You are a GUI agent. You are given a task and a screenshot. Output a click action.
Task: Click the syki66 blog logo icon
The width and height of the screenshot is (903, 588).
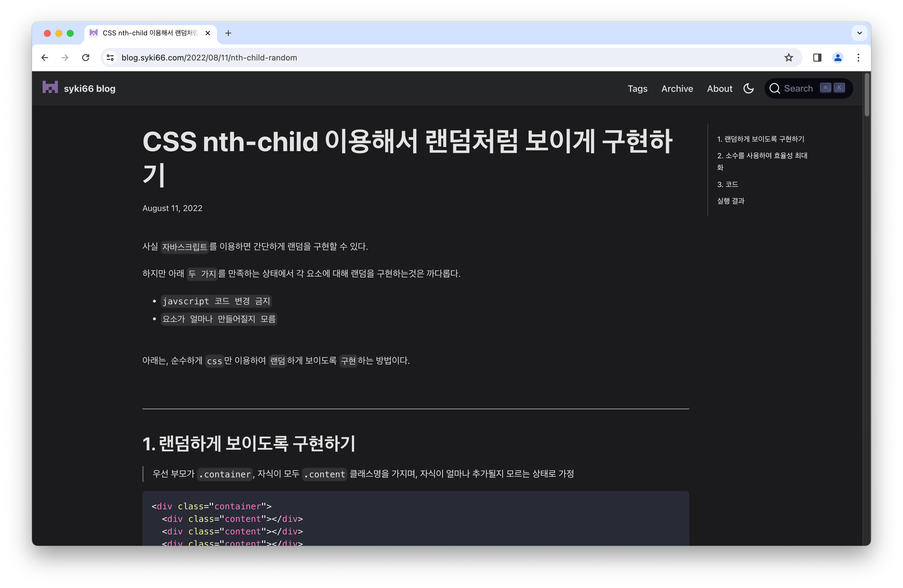point(50,88)
